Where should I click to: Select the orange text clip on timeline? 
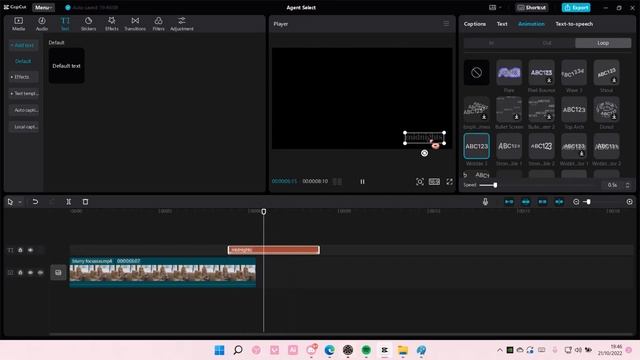pos(273,249)
